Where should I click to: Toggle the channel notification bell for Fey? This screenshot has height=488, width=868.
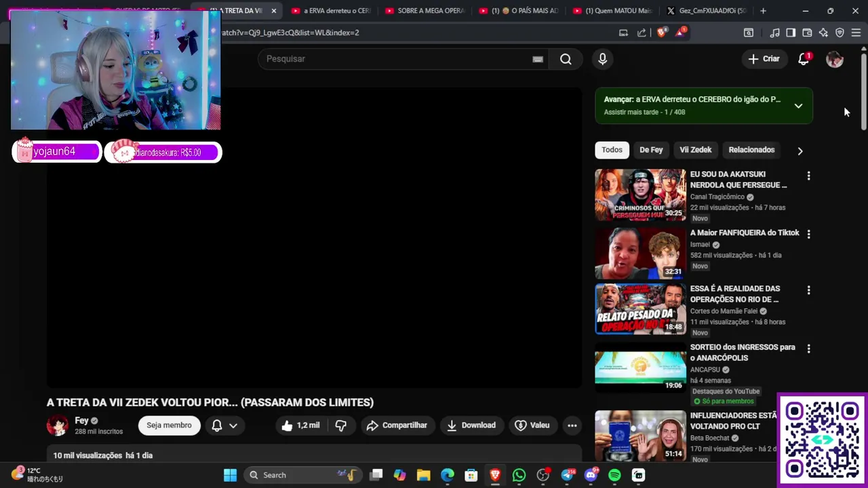point(217,426)
